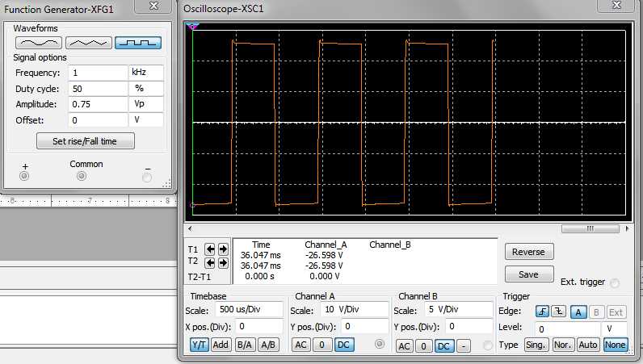Click oscilloscope scrollbar left arrow
The image size is (643, 364).
pos(190,228)
